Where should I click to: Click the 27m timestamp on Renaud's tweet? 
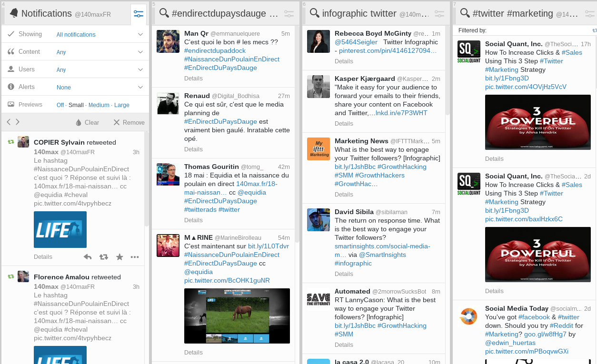[x=284, y=96]
